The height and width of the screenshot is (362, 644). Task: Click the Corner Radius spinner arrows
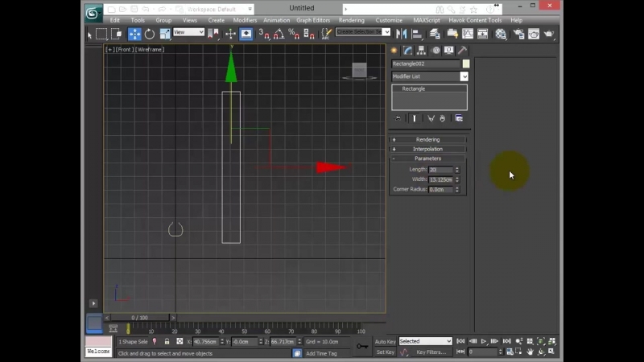tap(457, 189)
